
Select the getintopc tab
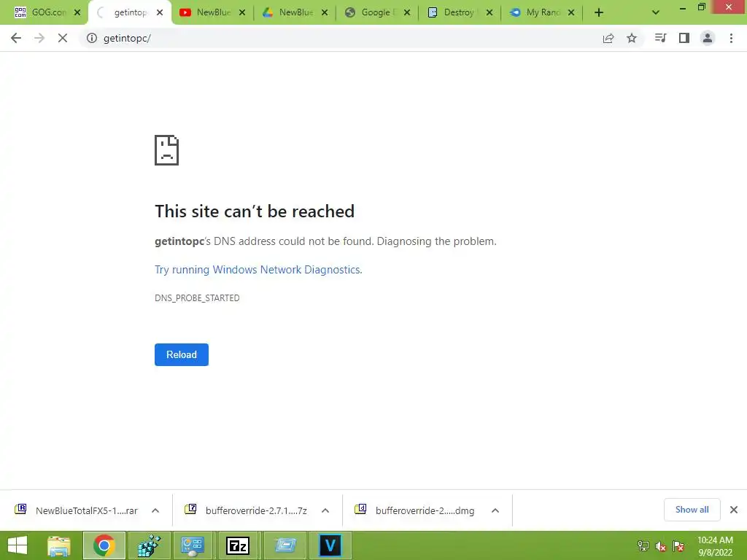(128, 12)
